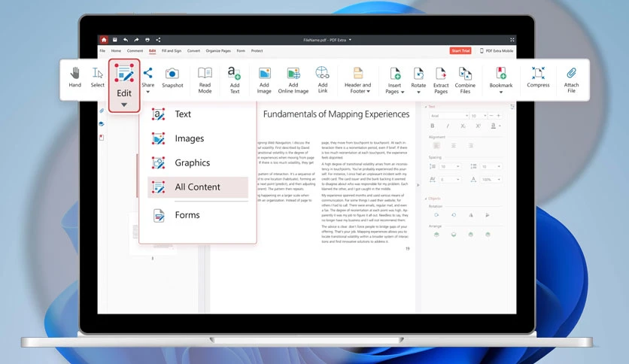The width and height of the screenshot is (629, 364).
Task: Flip the object horizontally in the Rotation row
Action: pyautogui.click(x=470, y=215)
